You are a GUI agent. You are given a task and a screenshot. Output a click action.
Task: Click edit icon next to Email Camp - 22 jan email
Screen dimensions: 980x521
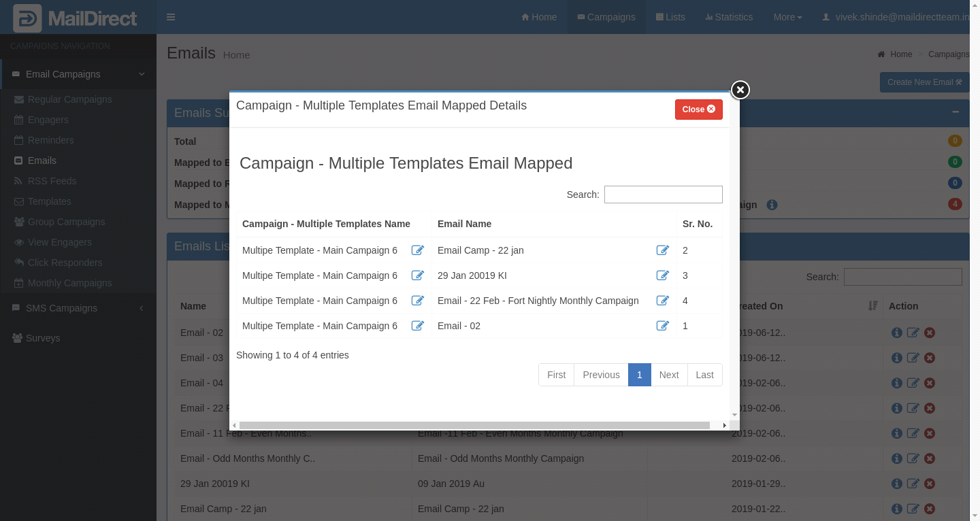tap(662, 250)
